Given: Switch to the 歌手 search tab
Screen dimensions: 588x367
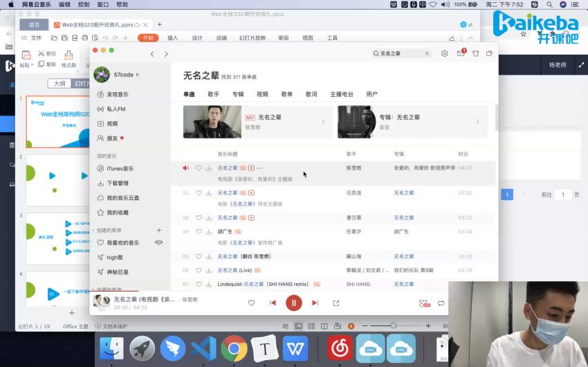Looking at the screenshot, I should (x=213, y=94).
